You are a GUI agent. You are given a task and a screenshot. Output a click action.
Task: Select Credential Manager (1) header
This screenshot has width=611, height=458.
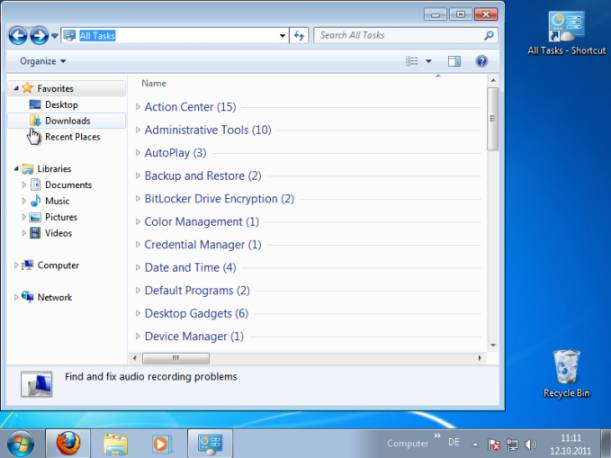203,245
